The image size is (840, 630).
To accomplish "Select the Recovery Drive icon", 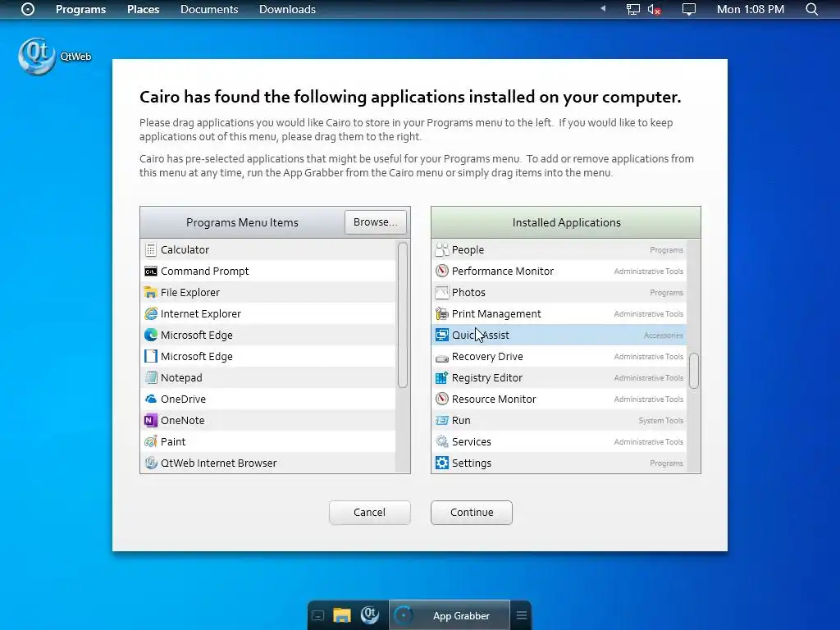I will point(441,358).
